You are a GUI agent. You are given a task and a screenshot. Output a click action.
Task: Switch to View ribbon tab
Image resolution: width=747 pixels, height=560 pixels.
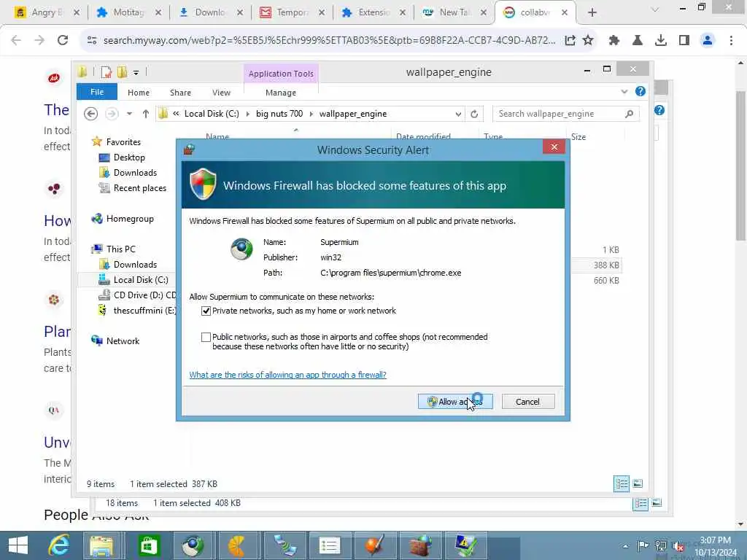tap(221, 93)
